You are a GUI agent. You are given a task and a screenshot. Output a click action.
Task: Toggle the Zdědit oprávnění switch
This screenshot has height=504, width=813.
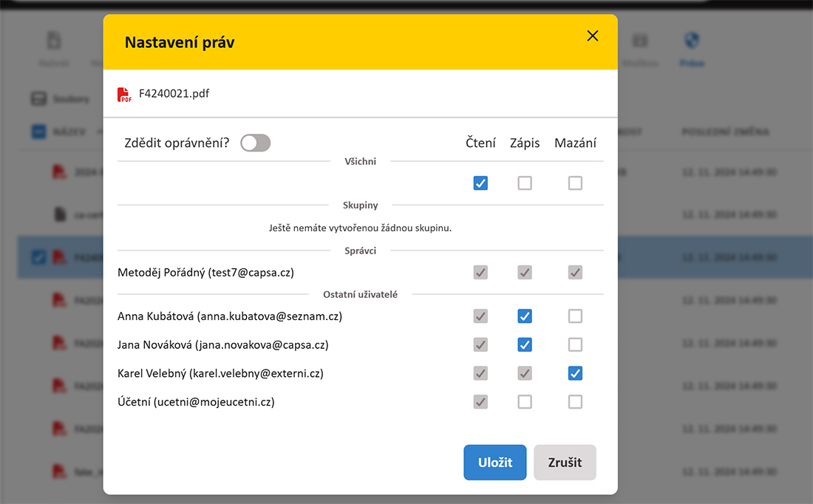tap(256, 143)
